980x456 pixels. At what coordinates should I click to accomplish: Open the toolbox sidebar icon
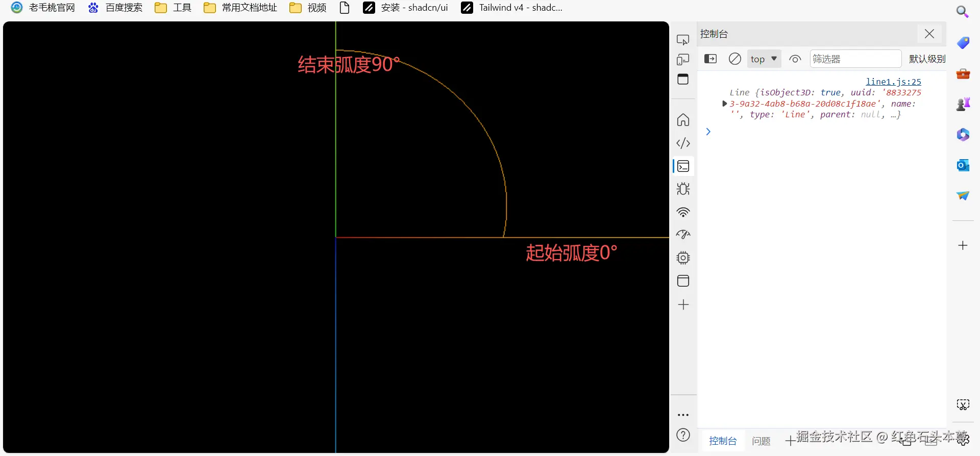(963, 74)
